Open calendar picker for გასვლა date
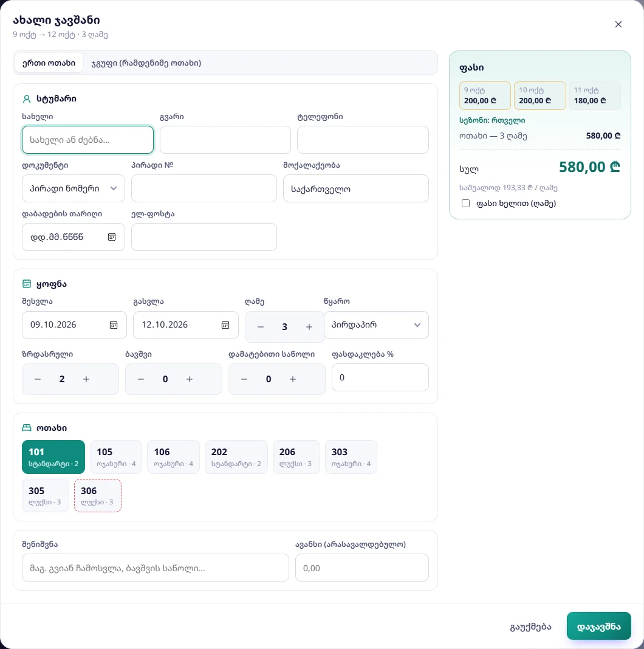644x649 pixels. (225, 325)
